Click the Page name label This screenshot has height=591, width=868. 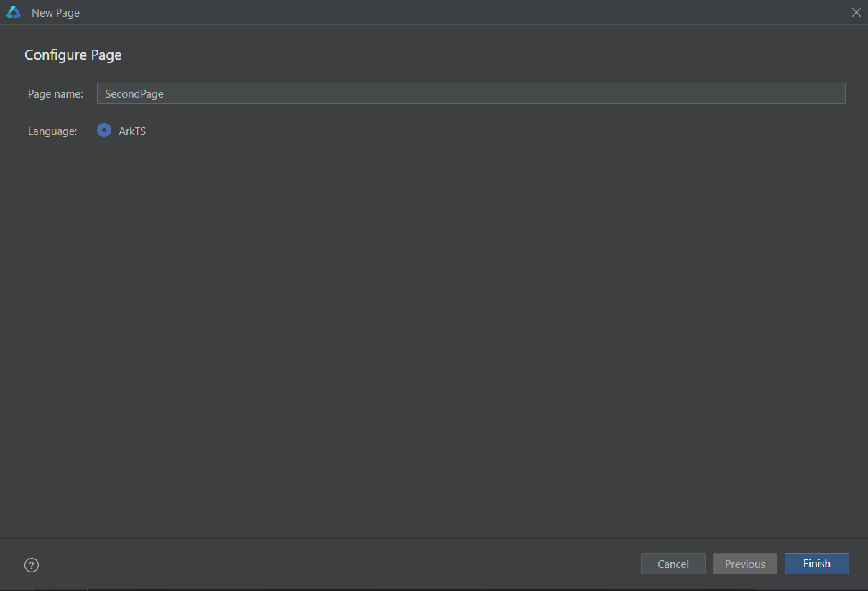[56, 94]
